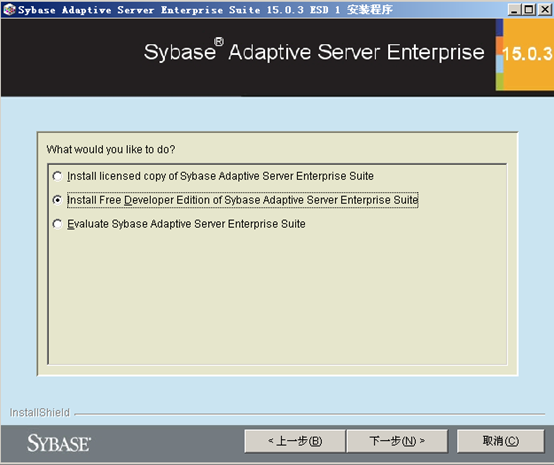Select Evaluate Sybase Adaptive Server radio
The width and height of the screenshot is (554, 465).
pos(57,224)
